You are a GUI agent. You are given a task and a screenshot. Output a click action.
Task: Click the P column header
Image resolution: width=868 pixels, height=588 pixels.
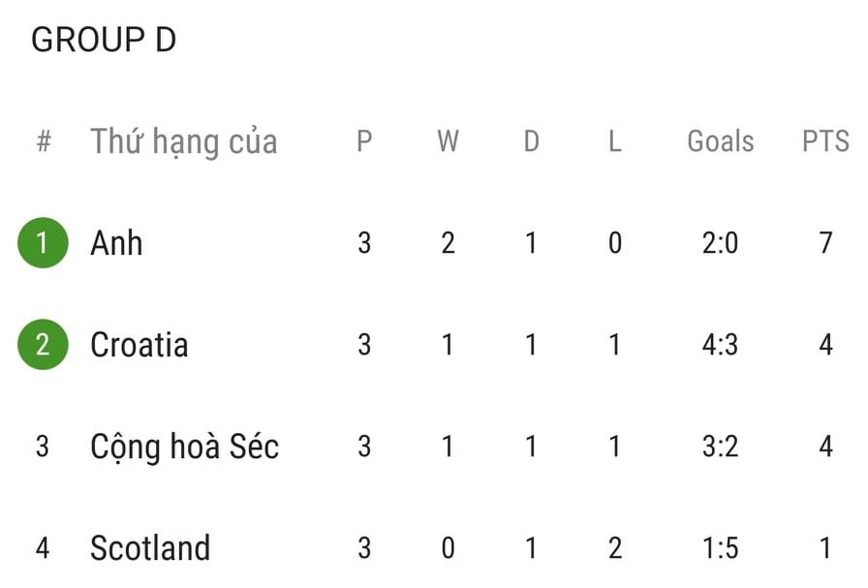364,141
